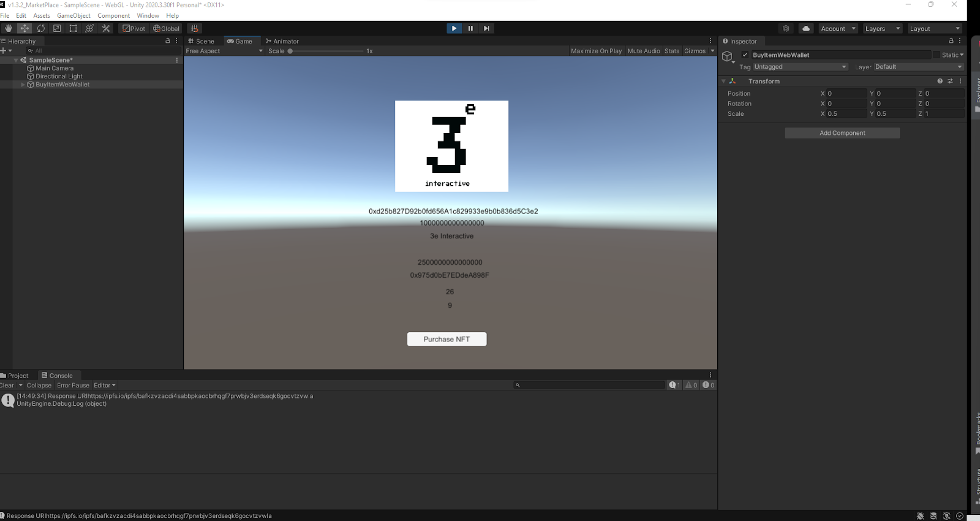Open the Hierarchy panel options menu
This screenshot has width=980, height=521.
(176, 41)
